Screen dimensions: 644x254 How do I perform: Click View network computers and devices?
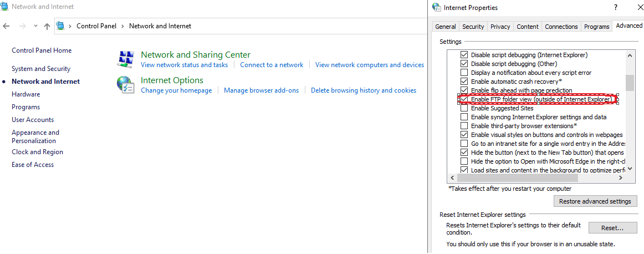[370, 65]
